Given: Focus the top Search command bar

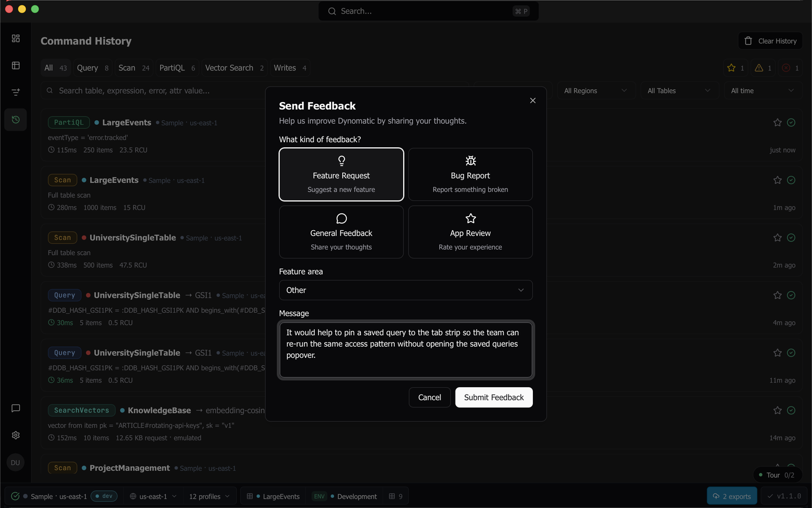Looking at the screenshot, I should click(x=429, y=11).
